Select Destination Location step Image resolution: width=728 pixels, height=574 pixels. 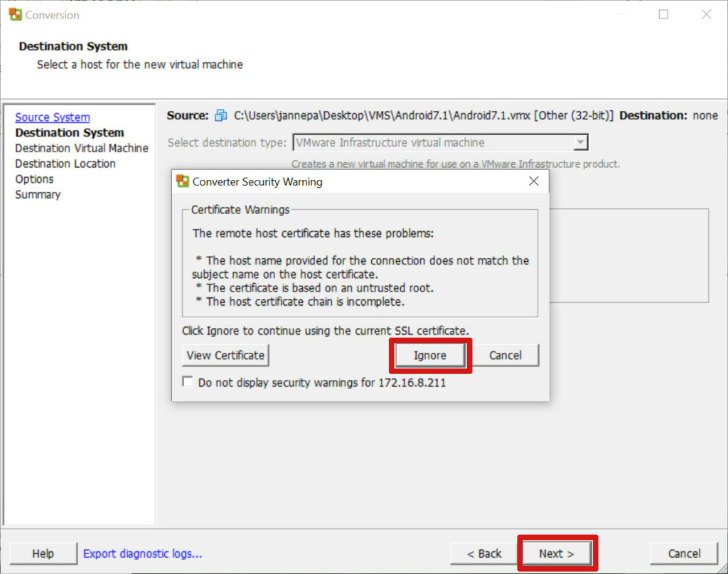point(65,164)
